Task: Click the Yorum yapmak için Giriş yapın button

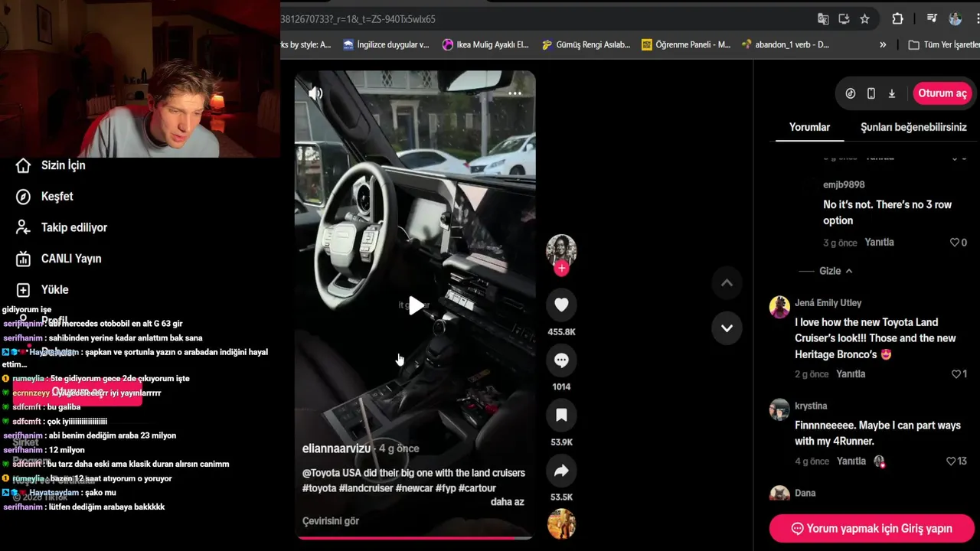Action: point(871,528)
